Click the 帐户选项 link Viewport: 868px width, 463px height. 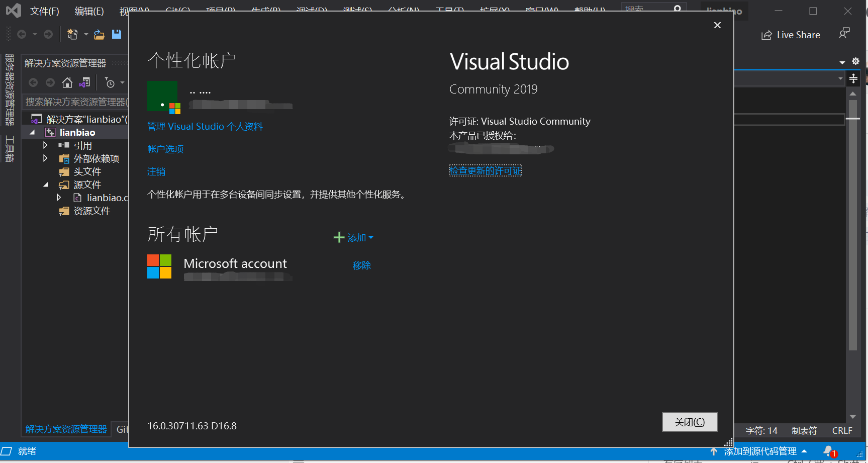click(x=165, y=149)
